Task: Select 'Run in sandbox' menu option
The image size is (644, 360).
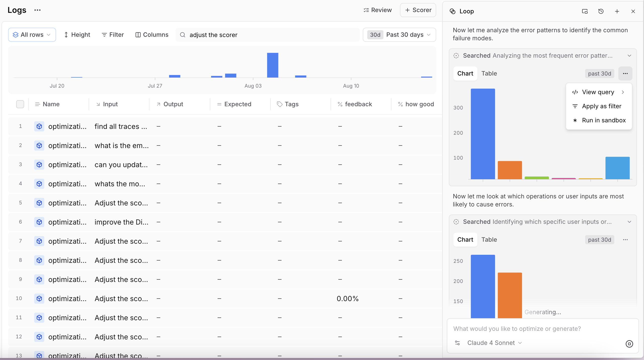Action: click(604, 120)
